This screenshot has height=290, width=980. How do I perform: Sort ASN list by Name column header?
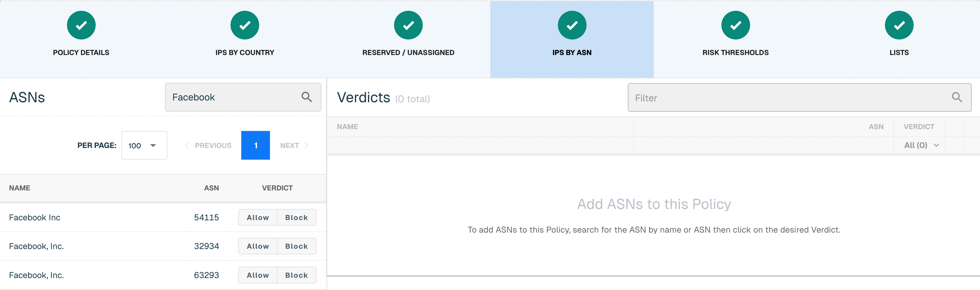(19, 188)
